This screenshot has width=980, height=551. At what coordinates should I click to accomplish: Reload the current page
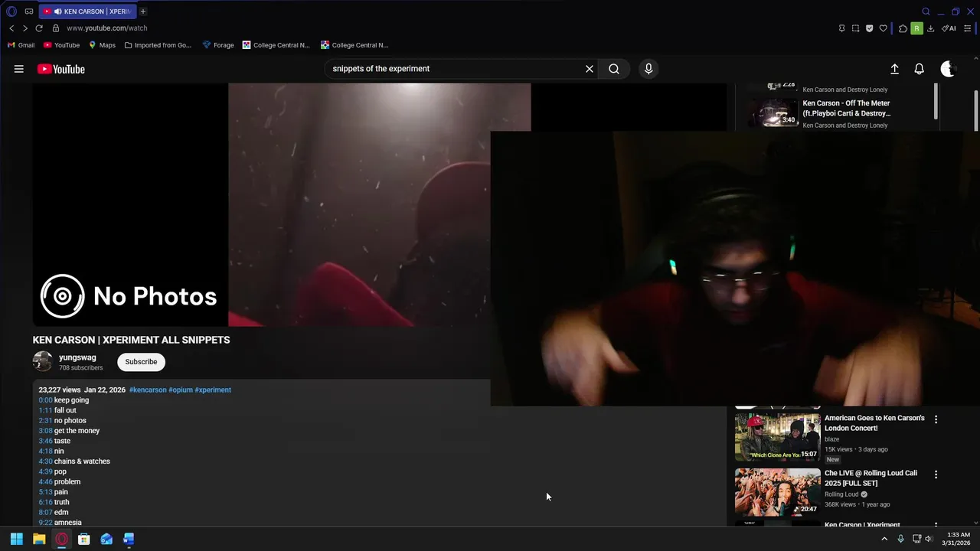[x=39, y=28]
